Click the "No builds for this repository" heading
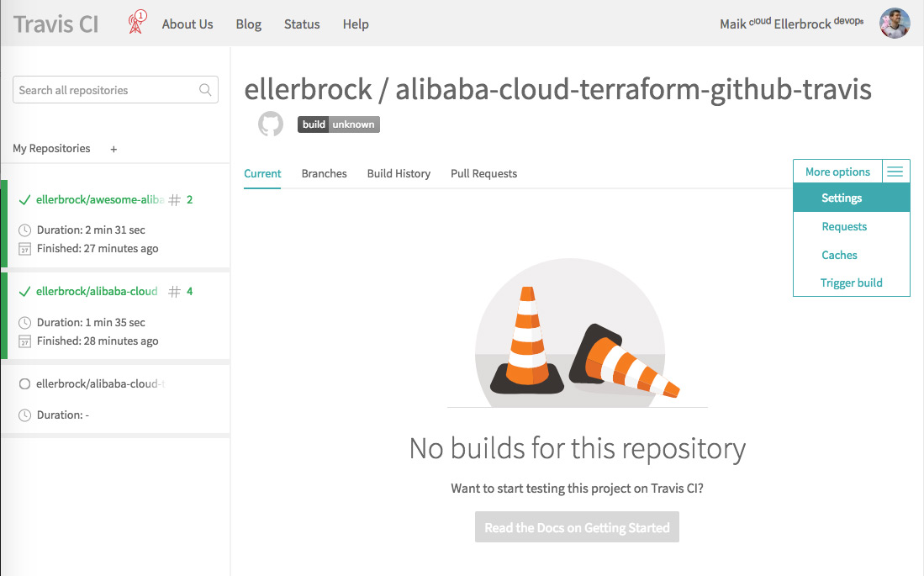Image resolution: width=924 pixels, height=576 pixels. 578,449
